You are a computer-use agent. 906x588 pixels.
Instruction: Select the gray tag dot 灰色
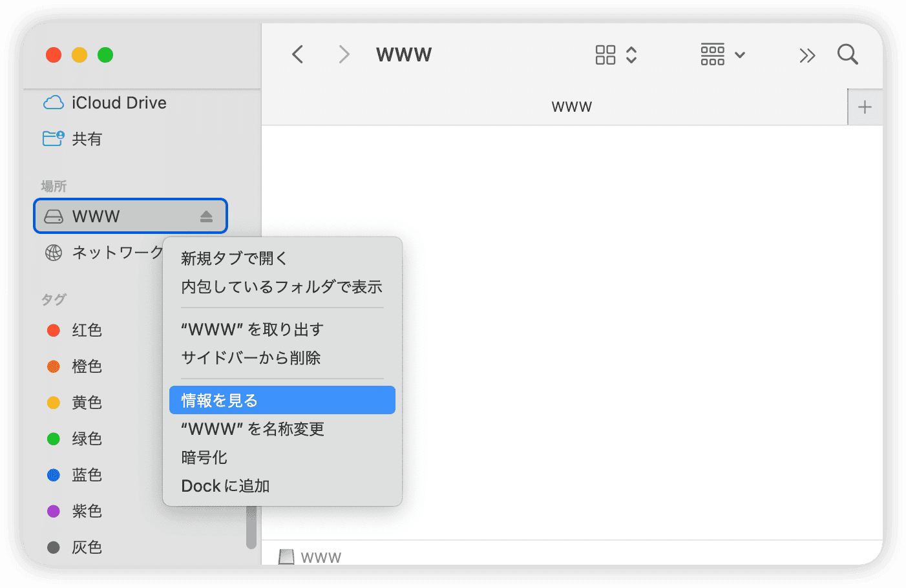click(x=54, y=547)
